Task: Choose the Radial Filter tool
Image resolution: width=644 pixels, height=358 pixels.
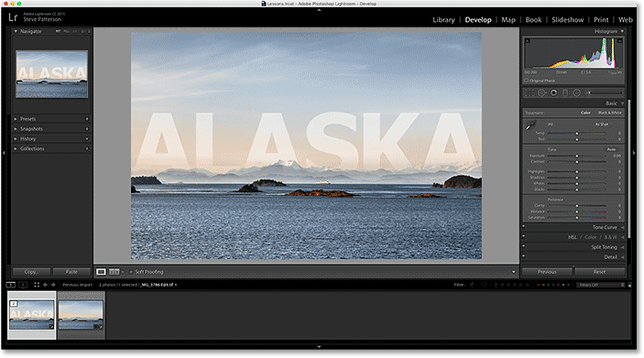Action: 576,93
